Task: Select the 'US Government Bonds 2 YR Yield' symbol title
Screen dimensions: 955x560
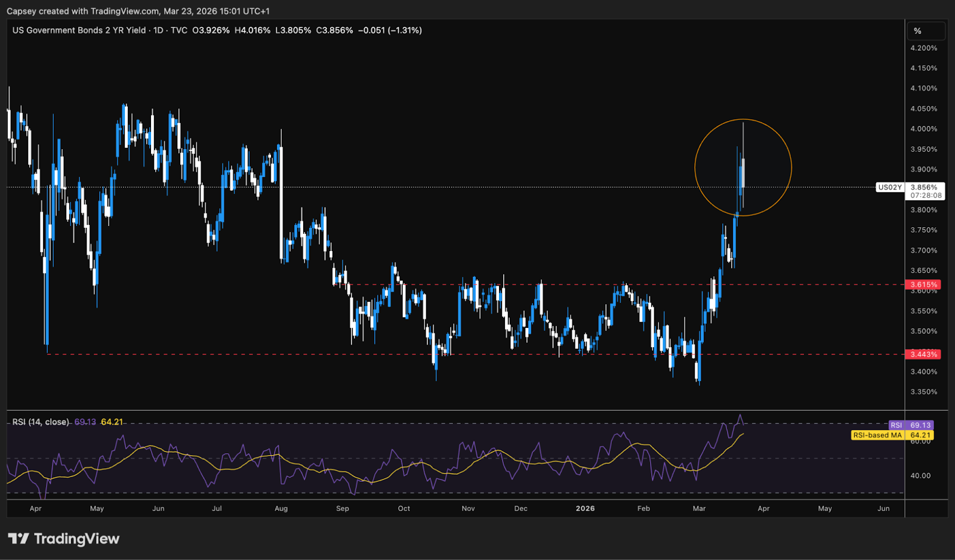Action: click(x=81, y=30)
